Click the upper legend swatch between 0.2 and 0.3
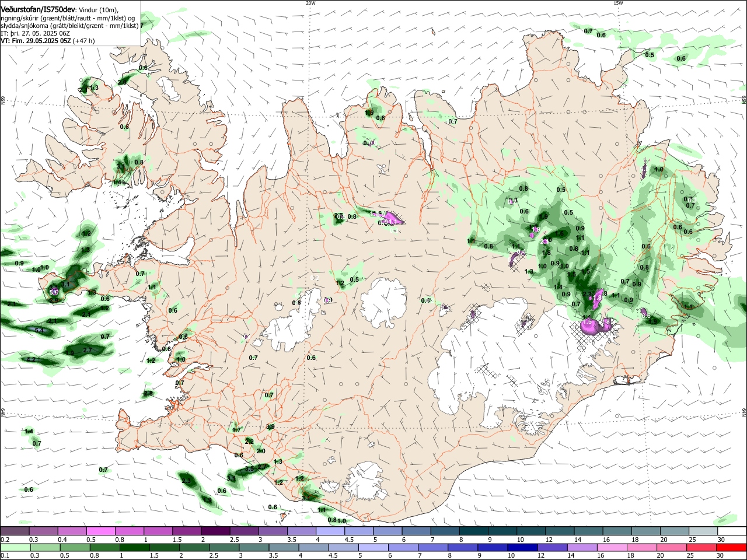The height and width of the screenshot is (560, 747). [15, 531]
